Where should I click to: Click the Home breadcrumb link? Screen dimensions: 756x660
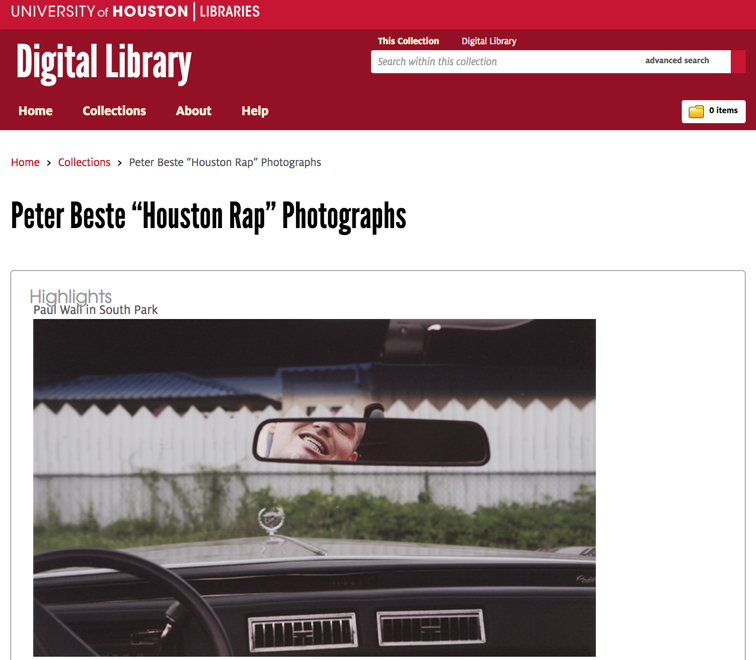(25, 162)
